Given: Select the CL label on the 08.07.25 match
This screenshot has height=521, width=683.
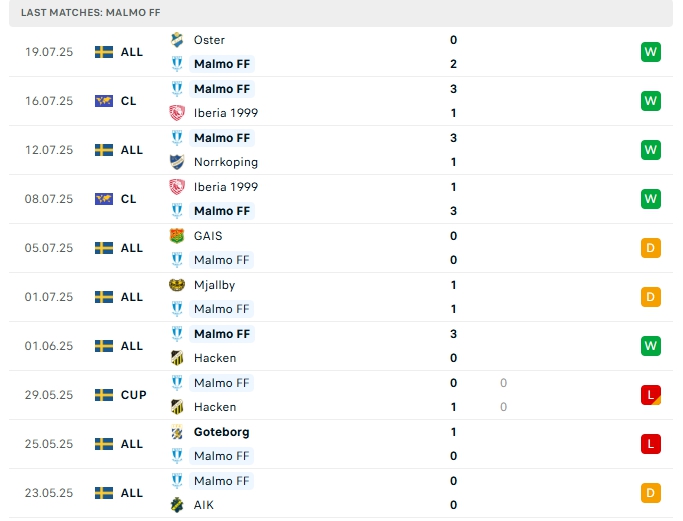Looking at the screenshot, I should click(128, 199).
